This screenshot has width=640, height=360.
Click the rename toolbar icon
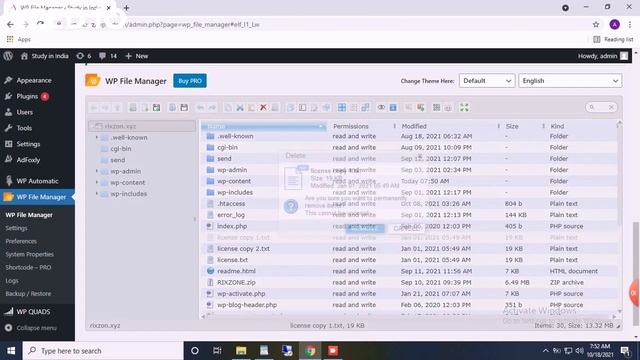click(x=302, y=108)
